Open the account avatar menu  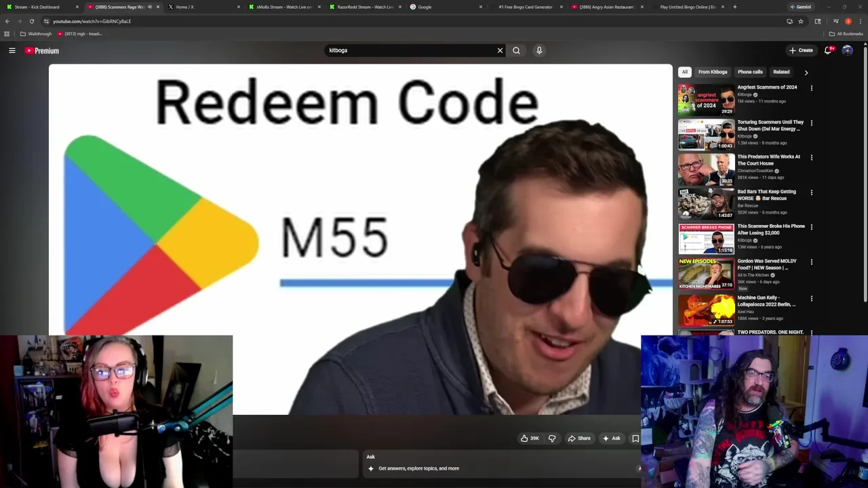pyautogui.click(x=847, y=50)
